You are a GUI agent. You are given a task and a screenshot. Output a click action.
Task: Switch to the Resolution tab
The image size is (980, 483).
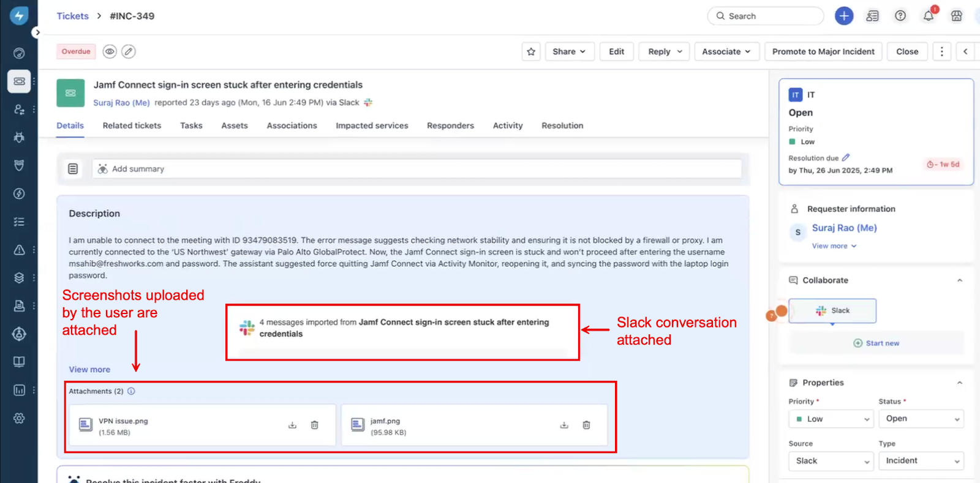pos(562,125)
